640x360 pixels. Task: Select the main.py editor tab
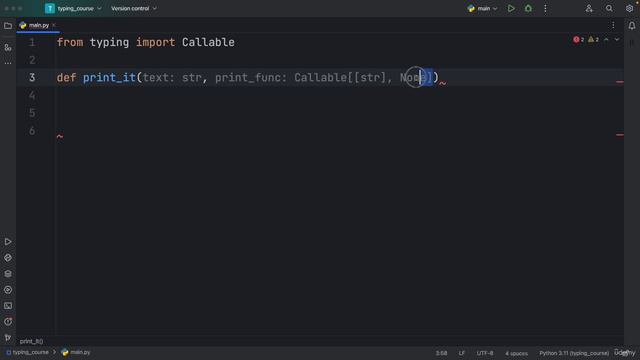pyautogui.click(x=39, y=25)
